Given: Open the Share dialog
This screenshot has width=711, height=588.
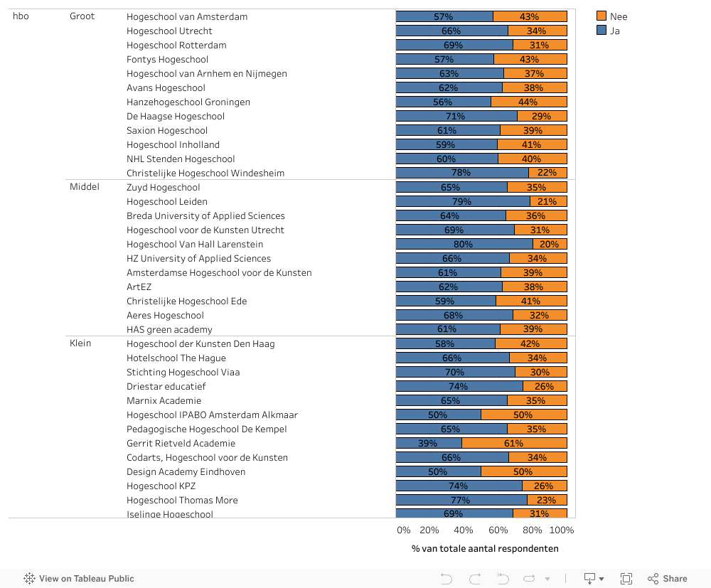Looking at the screenshot, I should [667, 579].
